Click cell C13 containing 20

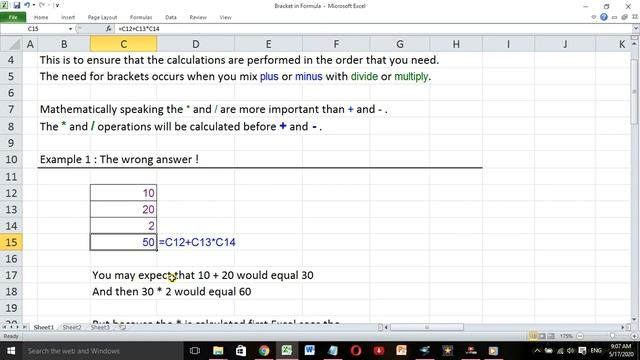(123, 209)
